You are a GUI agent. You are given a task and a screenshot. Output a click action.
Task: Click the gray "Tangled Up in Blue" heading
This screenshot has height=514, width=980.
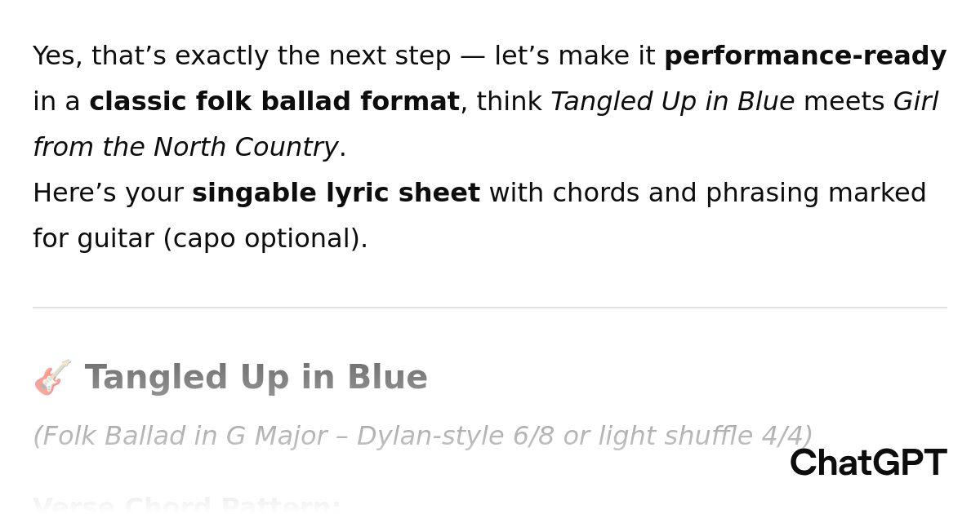[x=256, y=378]
